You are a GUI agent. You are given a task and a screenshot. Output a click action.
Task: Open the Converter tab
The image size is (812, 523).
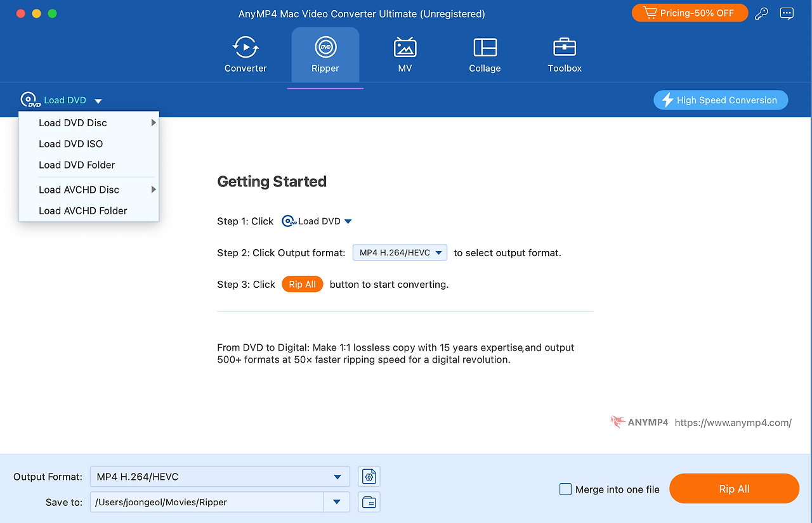(246, 55)
